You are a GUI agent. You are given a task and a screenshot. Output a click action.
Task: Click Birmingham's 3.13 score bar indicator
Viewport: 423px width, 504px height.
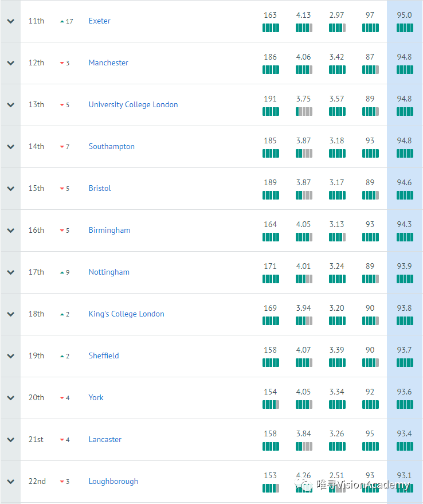coord(337,237)
